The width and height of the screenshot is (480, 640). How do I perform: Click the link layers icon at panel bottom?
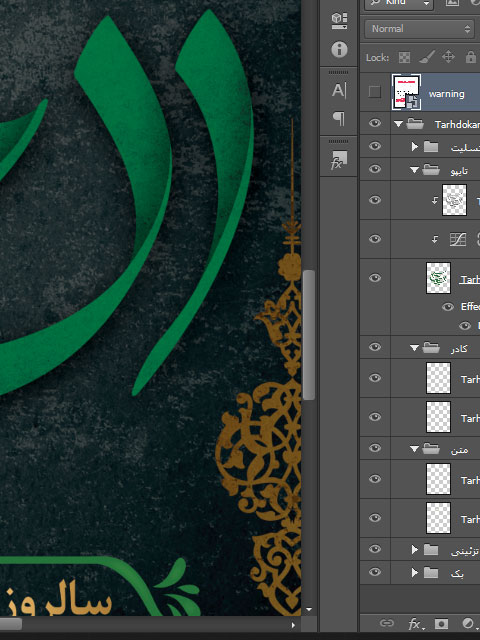click(386, 623)
